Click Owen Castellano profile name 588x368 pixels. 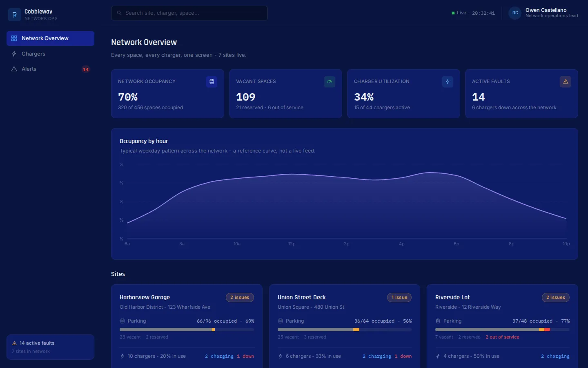click(x=546, y=10)
